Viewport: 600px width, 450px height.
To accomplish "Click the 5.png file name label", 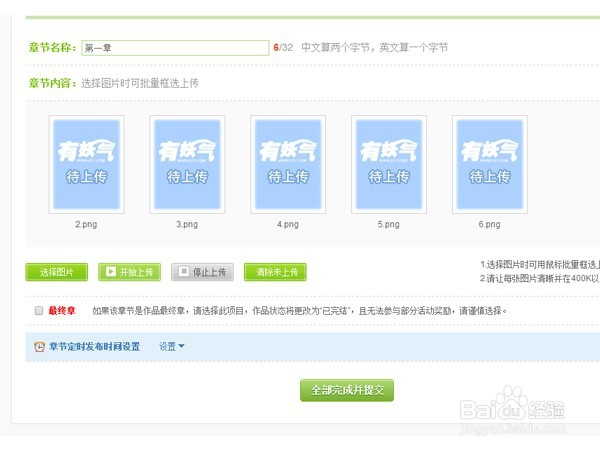I will (389, 224).
